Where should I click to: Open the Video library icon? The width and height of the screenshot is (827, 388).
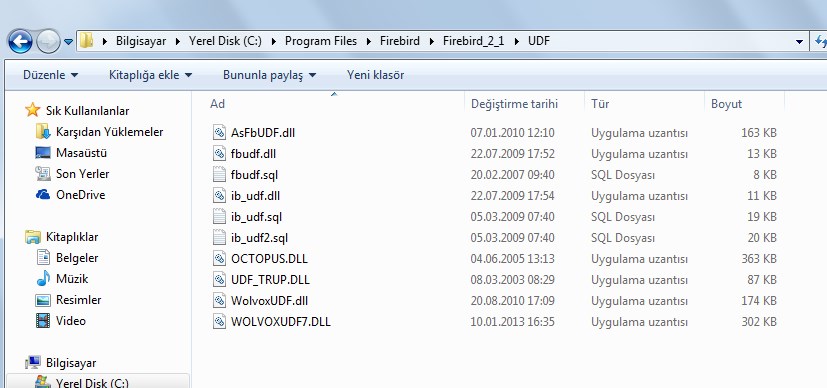(x=43, y=321)
